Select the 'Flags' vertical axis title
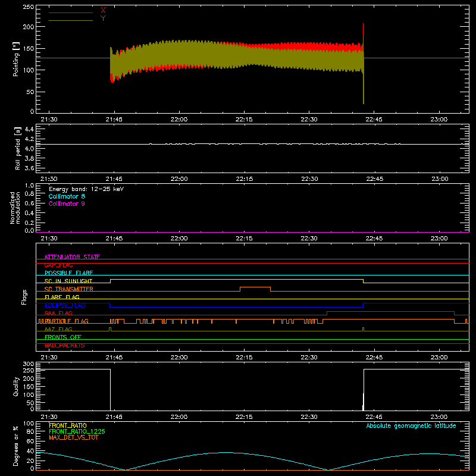This screenshot has width=476, height=476. [x=24, y=297]
